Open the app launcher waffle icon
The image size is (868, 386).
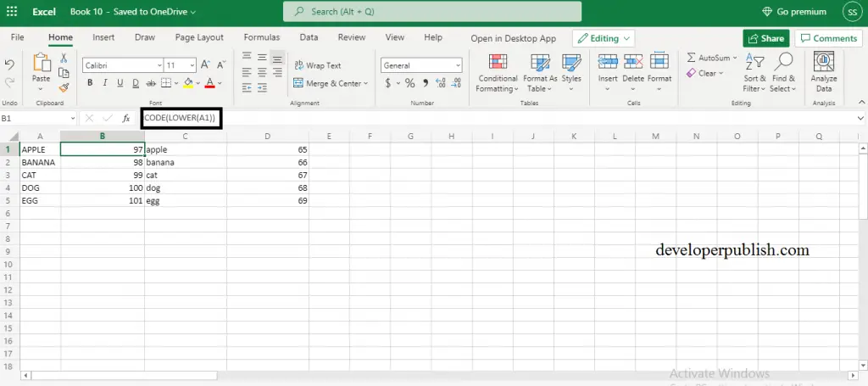[11, 12]
